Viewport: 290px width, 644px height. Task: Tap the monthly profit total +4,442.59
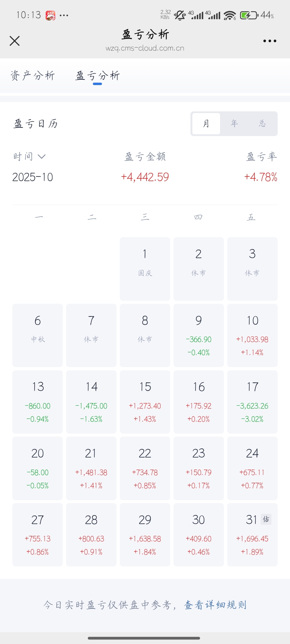coord(145,177)
